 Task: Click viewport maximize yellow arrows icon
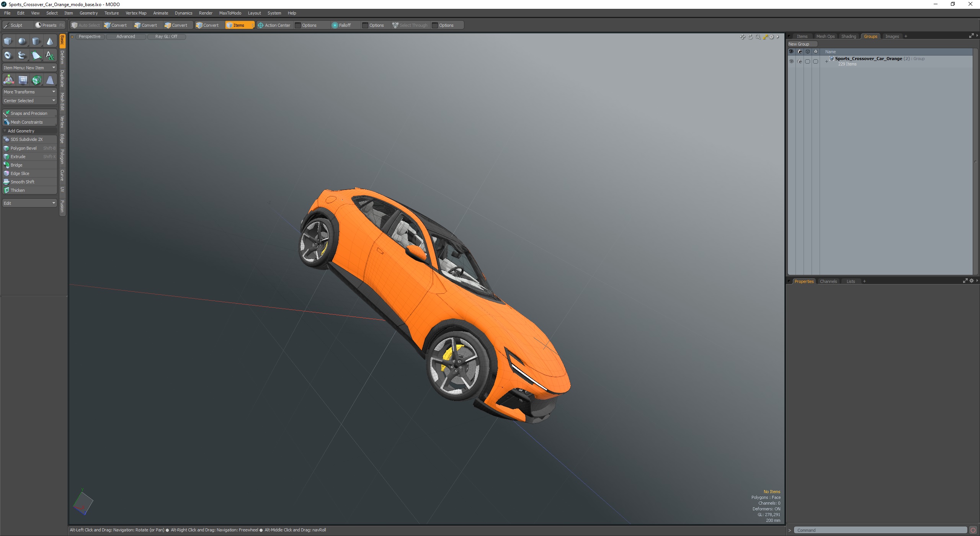pyautogui.click(x=765, y=37)
